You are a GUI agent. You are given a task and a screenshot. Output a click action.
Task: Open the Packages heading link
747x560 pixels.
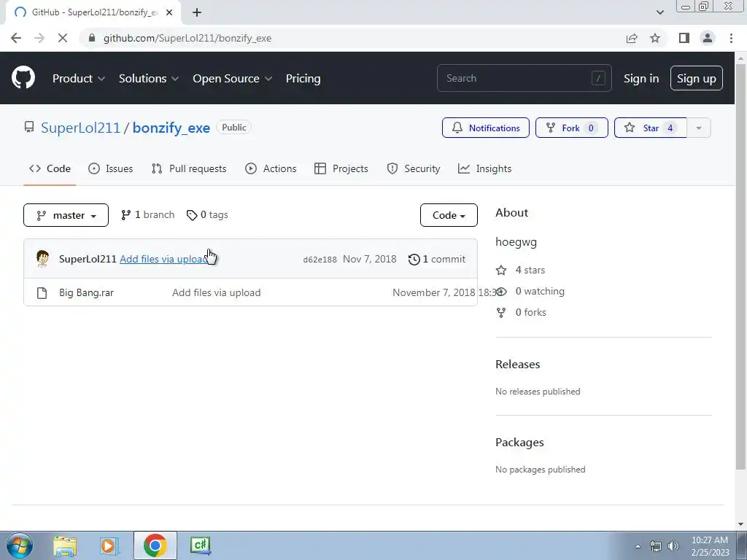[x=519, y=443]
